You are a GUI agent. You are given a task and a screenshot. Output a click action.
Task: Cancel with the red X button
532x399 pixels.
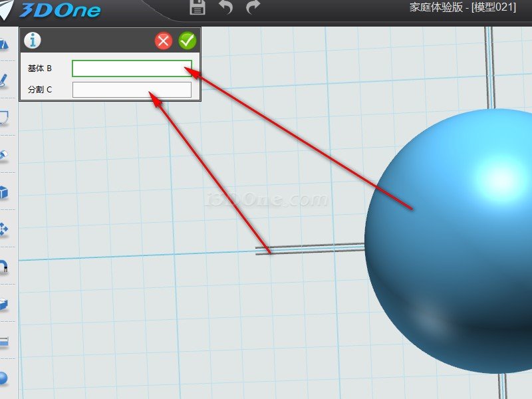click(x=164, y=41)
